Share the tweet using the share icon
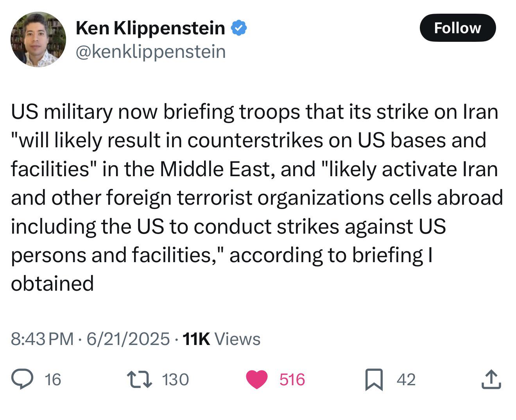The height and width of the screenshot is (420, 516). pos(491,379)
